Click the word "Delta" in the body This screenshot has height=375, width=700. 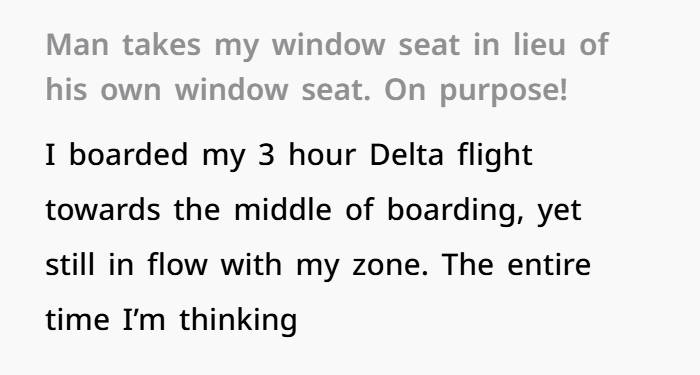(407, 155)
